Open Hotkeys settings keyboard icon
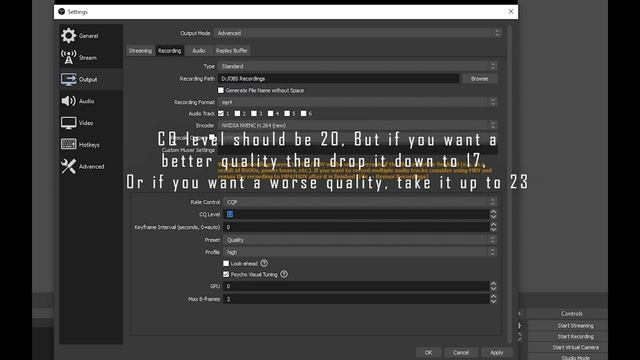This screenshot has height=360, width=640. [69, 144]
